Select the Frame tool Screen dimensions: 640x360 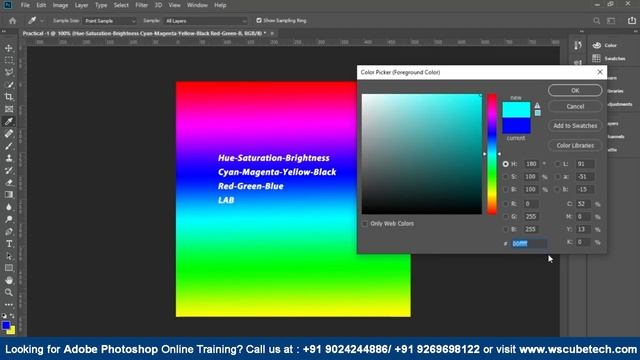click(x=9, y=109)
